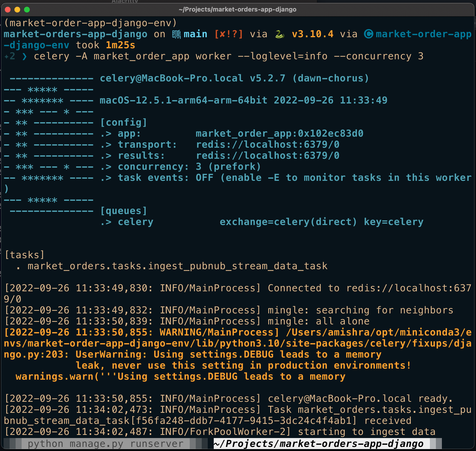This screenshot has width=476, height=451.
Task: Click the ✦2 background jobs indicator
Action: [10, 56]
